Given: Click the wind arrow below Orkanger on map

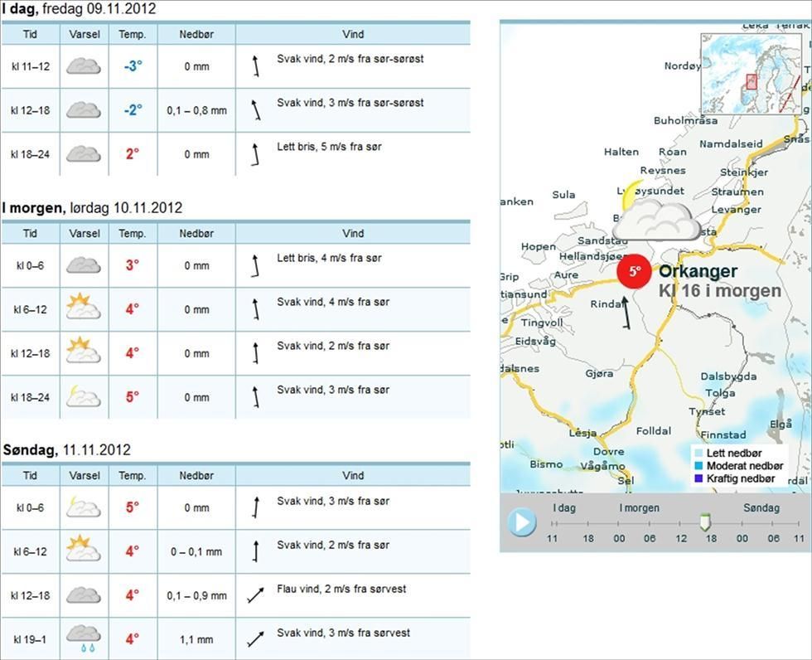Looking at the screenshot, I should coord(625,313).
